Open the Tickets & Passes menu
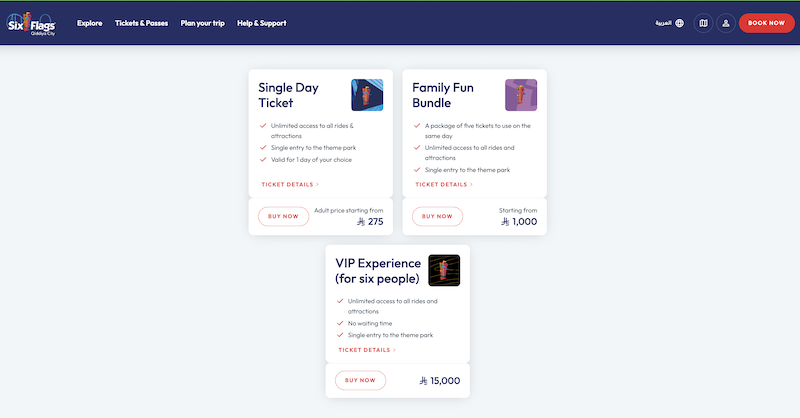Viewport: 800px width, 418px height. (x=142, y=23)
